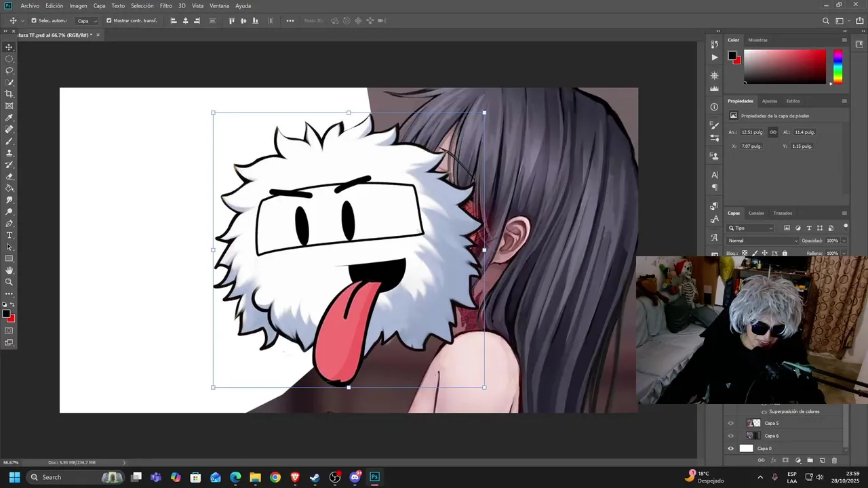Select the Hand tool
Screen dimensions: 868x488
pyautogui.click(x=9, y=270)
